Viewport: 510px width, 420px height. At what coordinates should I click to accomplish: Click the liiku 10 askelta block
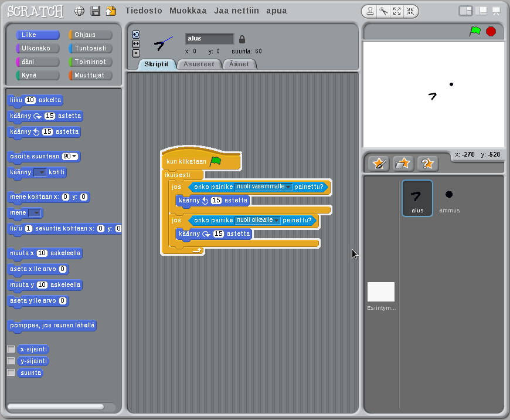point(35,100)
